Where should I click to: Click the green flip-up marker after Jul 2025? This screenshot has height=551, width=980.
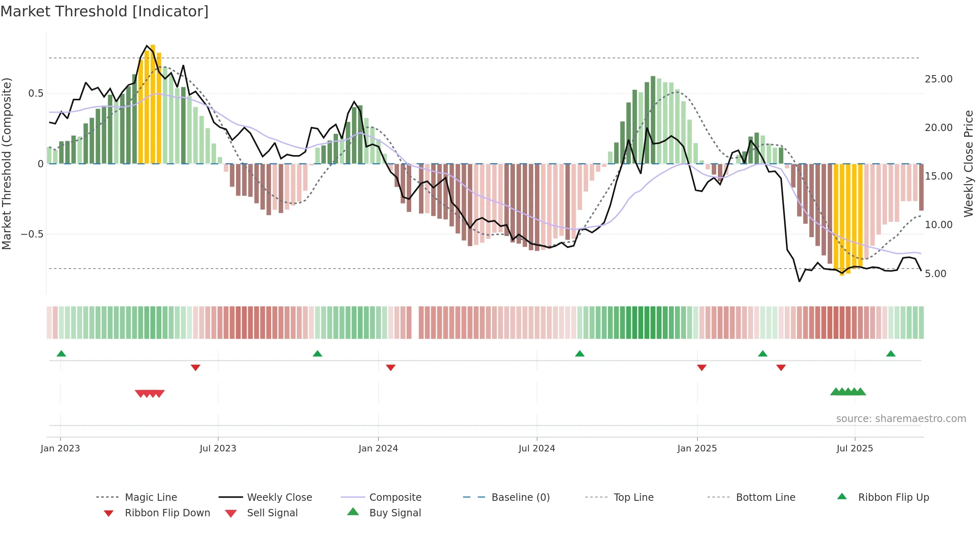pos(891,353)
